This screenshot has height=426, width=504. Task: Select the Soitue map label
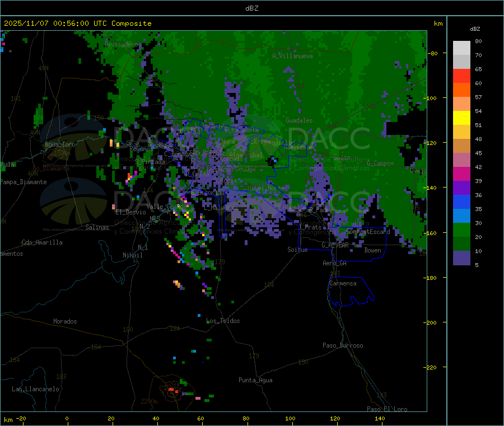click(297, 250)
